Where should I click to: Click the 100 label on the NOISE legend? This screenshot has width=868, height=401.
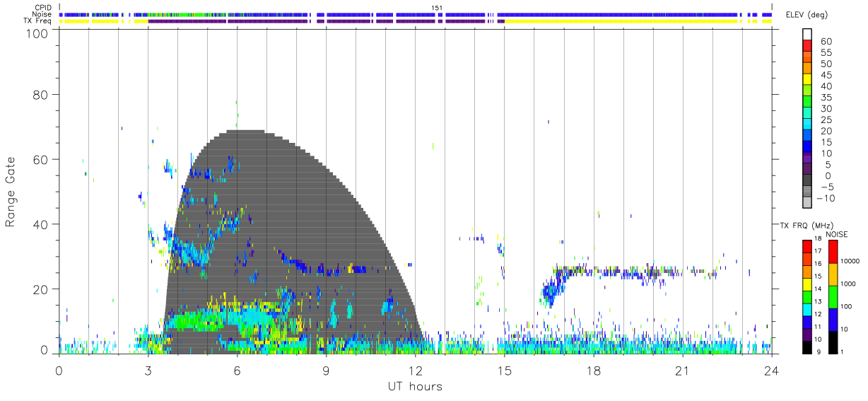(845, 307)
